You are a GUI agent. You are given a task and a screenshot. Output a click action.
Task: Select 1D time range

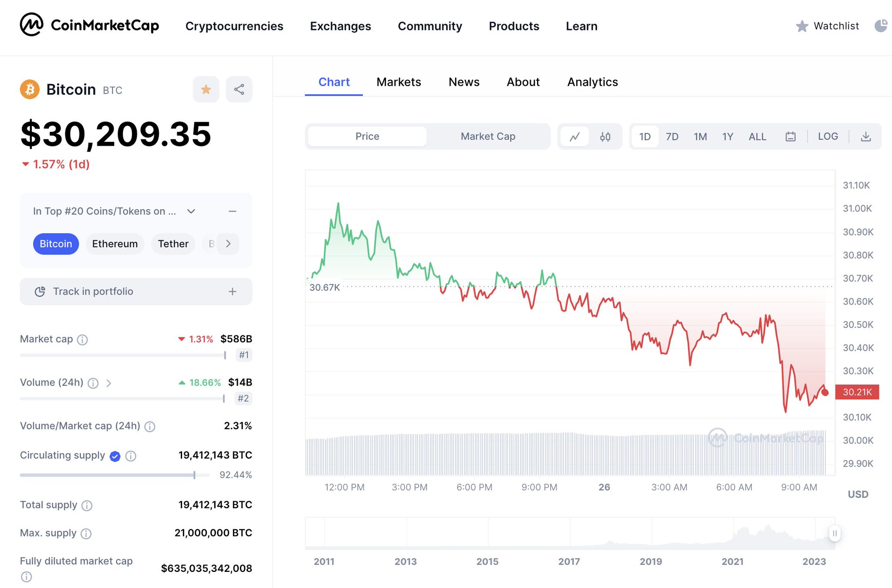(645, 137)
